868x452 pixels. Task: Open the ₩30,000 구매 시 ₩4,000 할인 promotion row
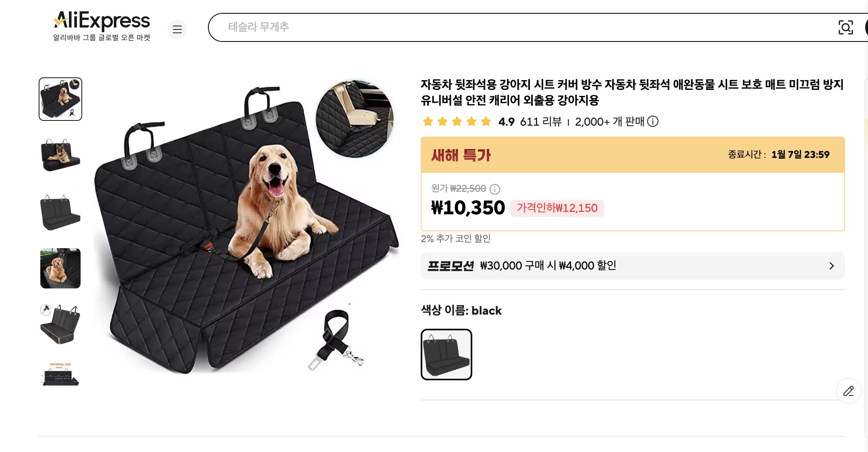(604, 265)
